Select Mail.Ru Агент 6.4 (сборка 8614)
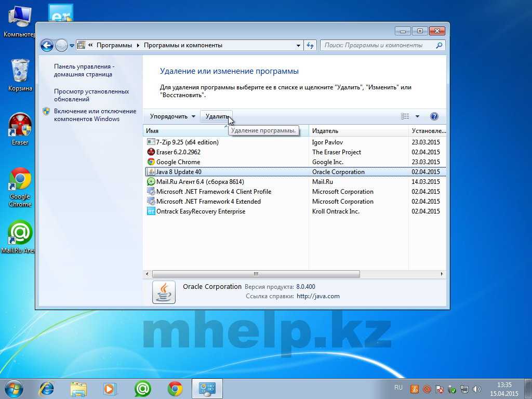Image resolution: width=532 pixels, height=399 pixels. (296, 181)
